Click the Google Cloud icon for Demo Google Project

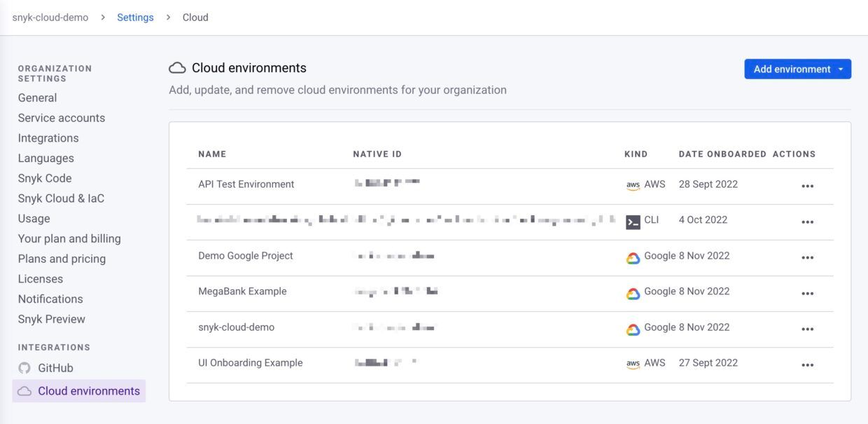[632, 256]
